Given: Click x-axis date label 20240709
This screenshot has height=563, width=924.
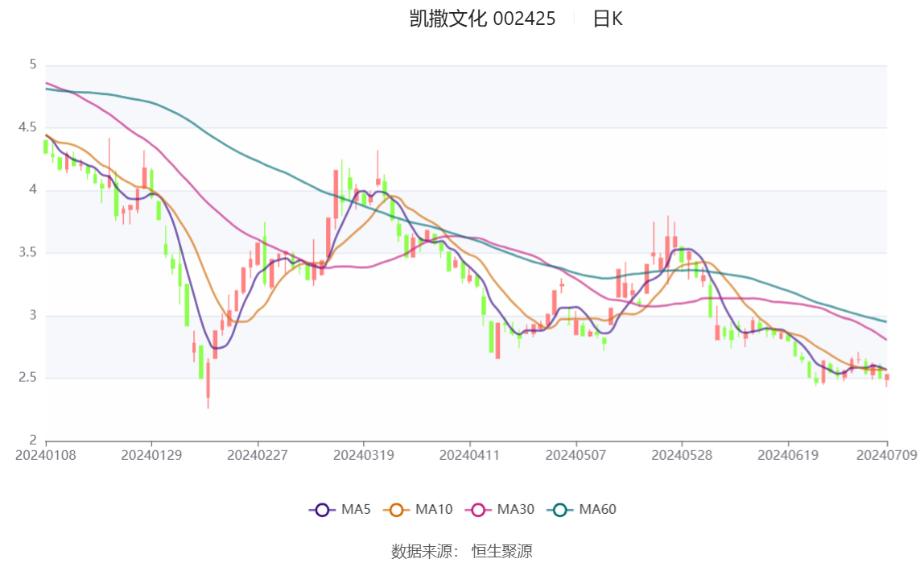Looking at the screenshot, I should [887, 456].
